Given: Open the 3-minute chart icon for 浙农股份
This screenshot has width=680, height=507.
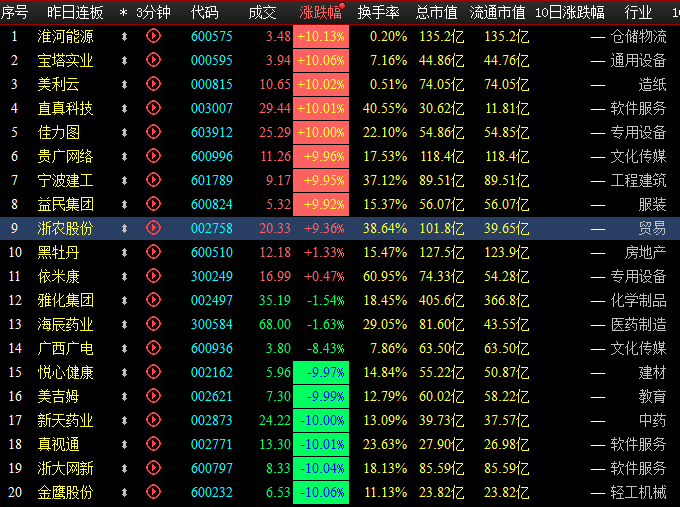Looking at the screenshot, I should [153, 228].
